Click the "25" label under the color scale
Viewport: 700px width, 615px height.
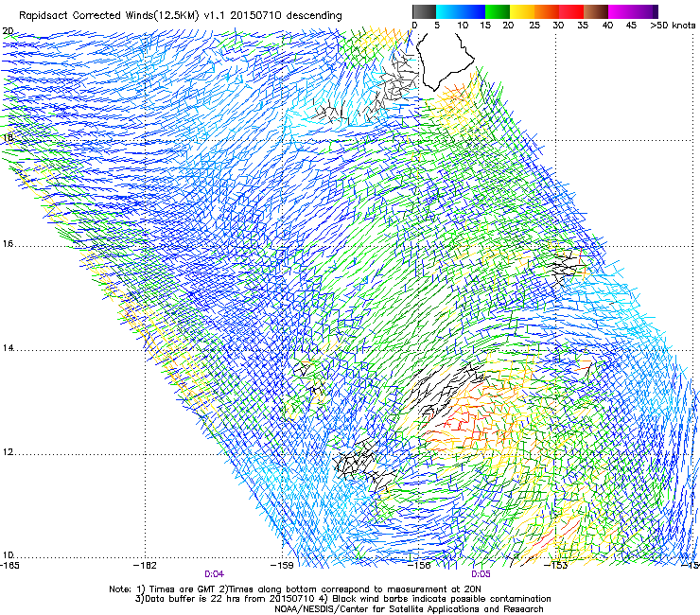tap(534, 26)
